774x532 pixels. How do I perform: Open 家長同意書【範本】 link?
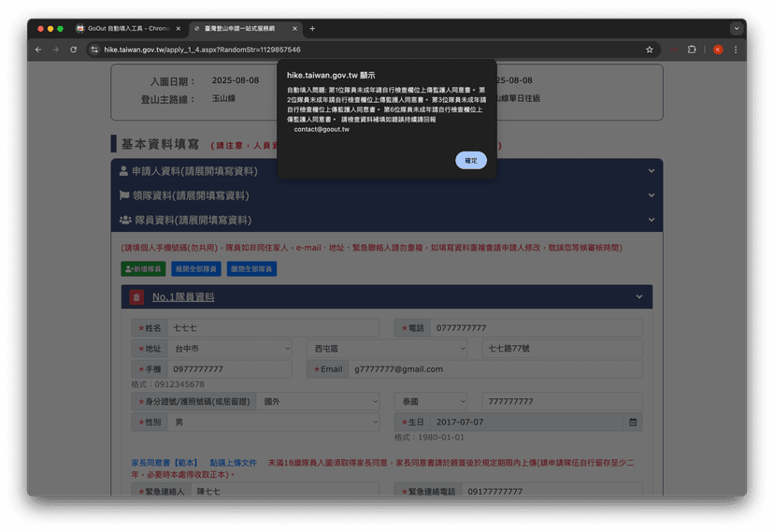[x=165, y=463]
